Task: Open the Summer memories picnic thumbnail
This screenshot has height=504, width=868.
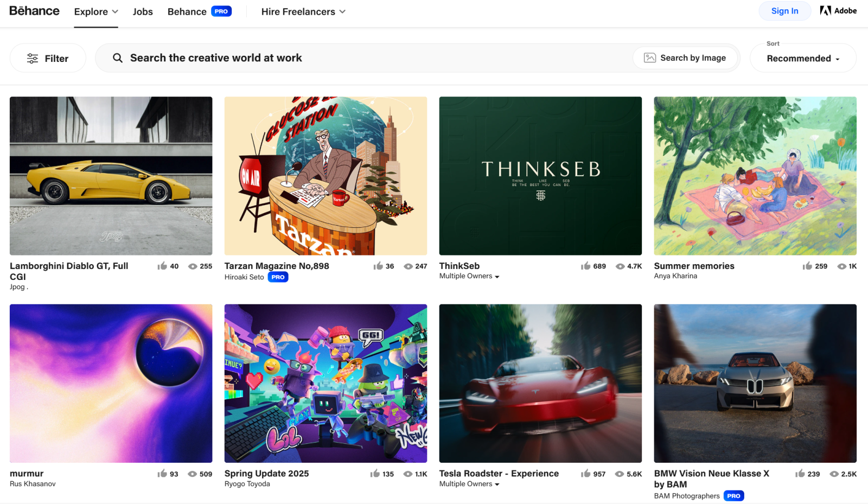Action: click(x=755, y=176)
